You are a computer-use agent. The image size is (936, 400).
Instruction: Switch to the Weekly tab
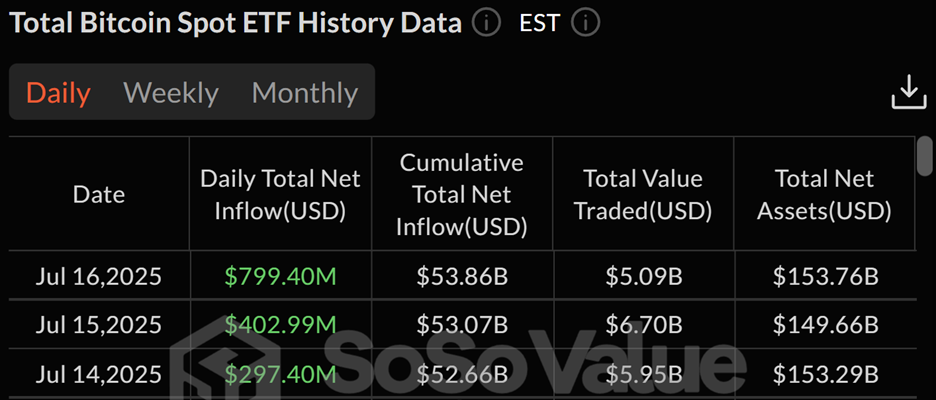(171, 93)
